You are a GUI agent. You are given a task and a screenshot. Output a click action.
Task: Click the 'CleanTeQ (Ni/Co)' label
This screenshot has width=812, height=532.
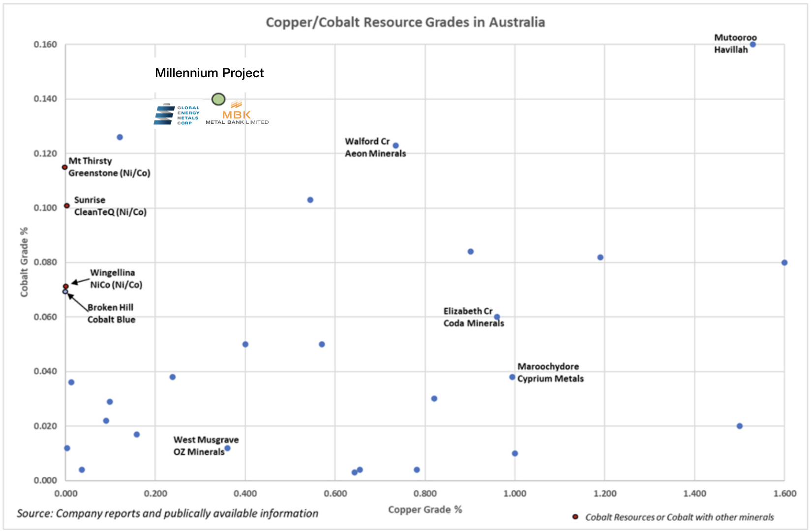tap(110, 212)
